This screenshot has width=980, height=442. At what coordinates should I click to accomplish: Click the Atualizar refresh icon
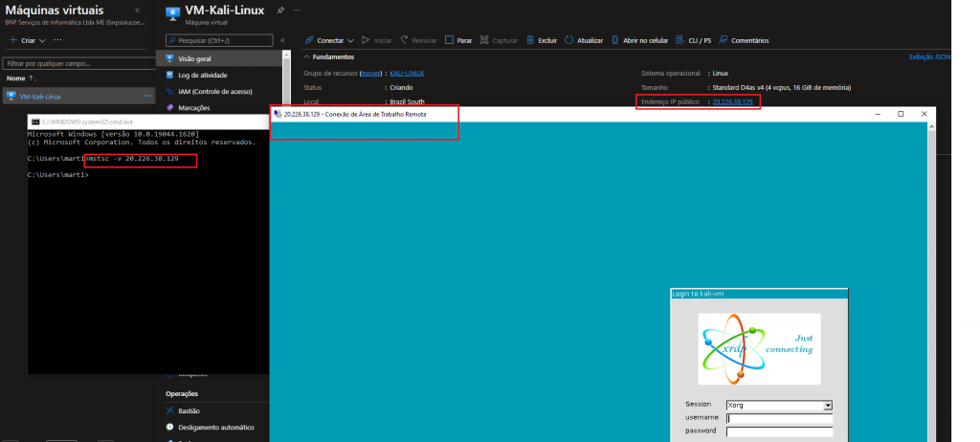click(568, 40)
